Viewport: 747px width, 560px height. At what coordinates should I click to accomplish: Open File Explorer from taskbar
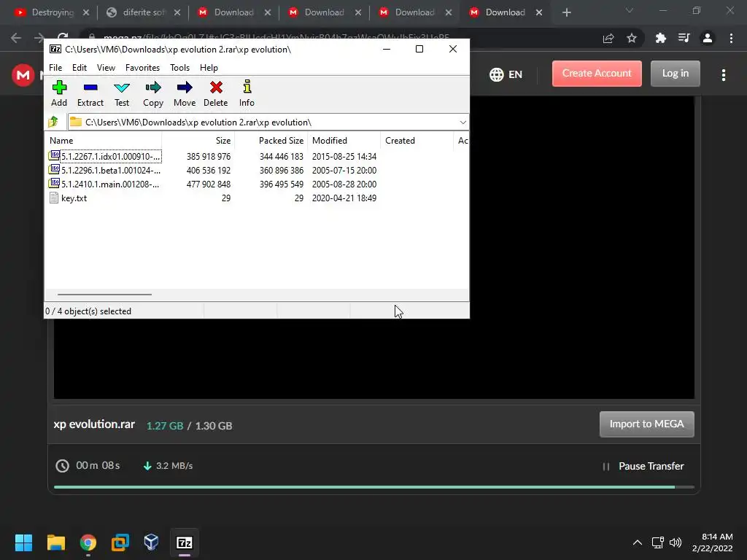coord(55,542)
